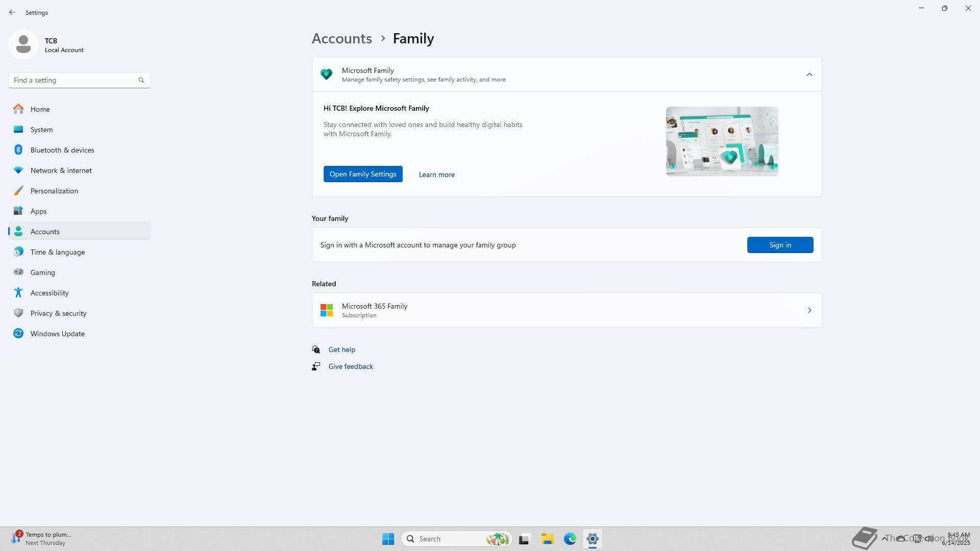
Task: Open Personalization from the sidebar
Action: (54, 191)
